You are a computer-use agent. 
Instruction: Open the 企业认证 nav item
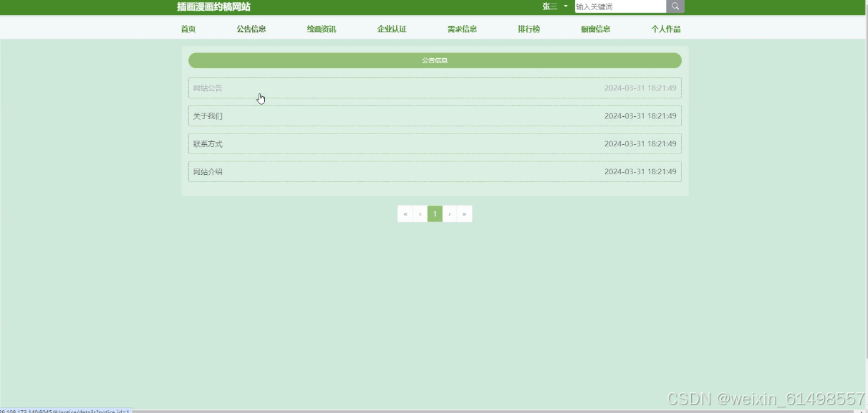coord(392,29)
